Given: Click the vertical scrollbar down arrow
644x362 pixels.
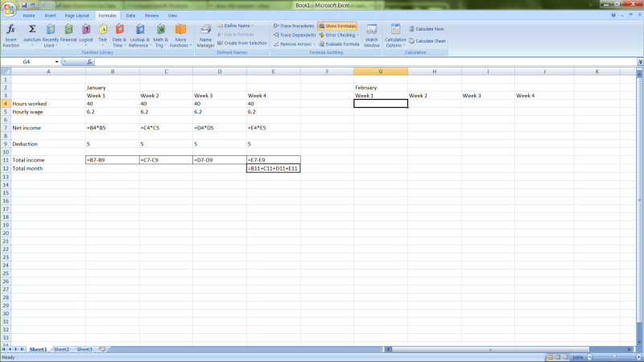Looking at the screenshot, I should (639, 343).
